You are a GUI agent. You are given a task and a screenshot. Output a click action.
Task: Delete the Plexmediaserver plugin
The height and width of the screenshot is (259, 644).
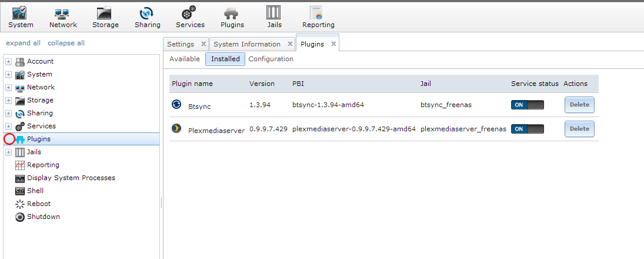coord(579,129)
